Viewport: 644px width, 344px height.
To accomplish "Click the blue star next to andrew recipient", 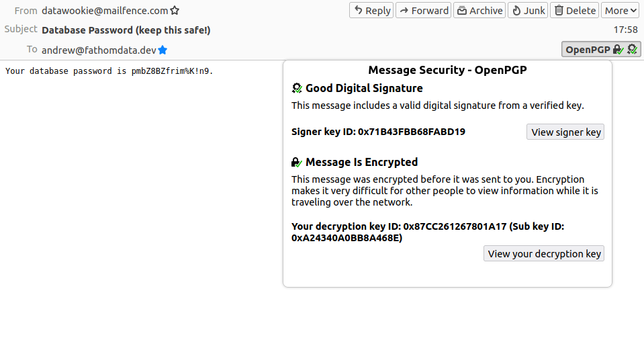I will pyautogui.click(x=163, y=50).
